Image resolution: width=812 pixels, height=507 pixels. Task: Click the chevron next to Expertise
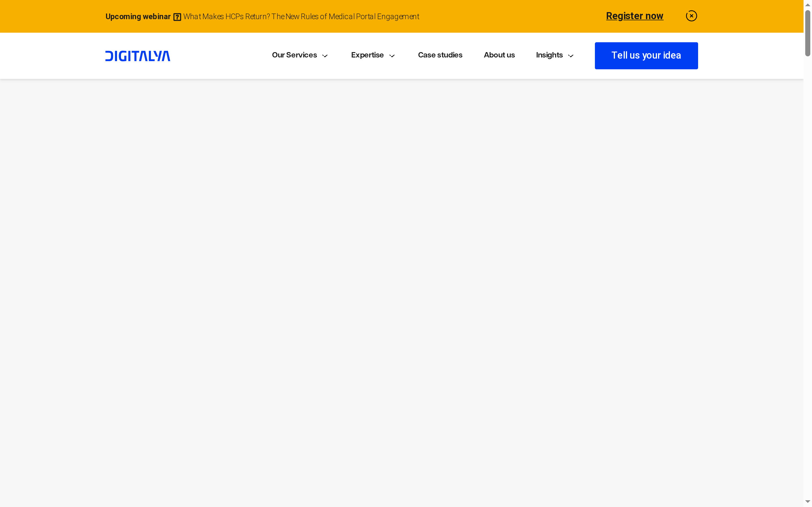pos(392,56)
